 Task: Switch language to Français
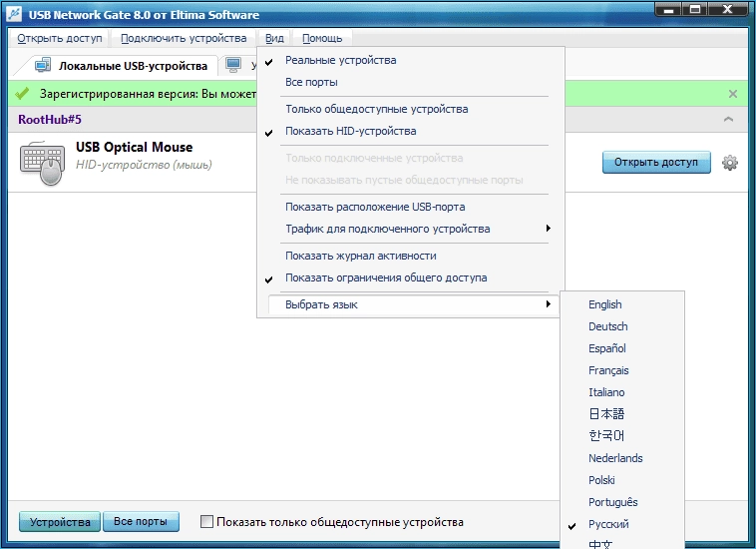pos(622,370)
